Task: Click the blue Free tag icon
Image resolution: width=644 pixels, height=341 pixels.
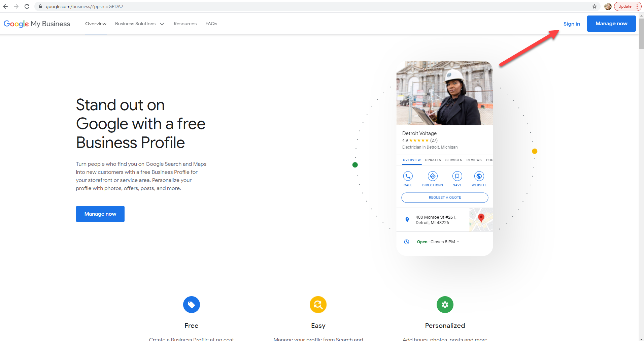Action: 192,305
